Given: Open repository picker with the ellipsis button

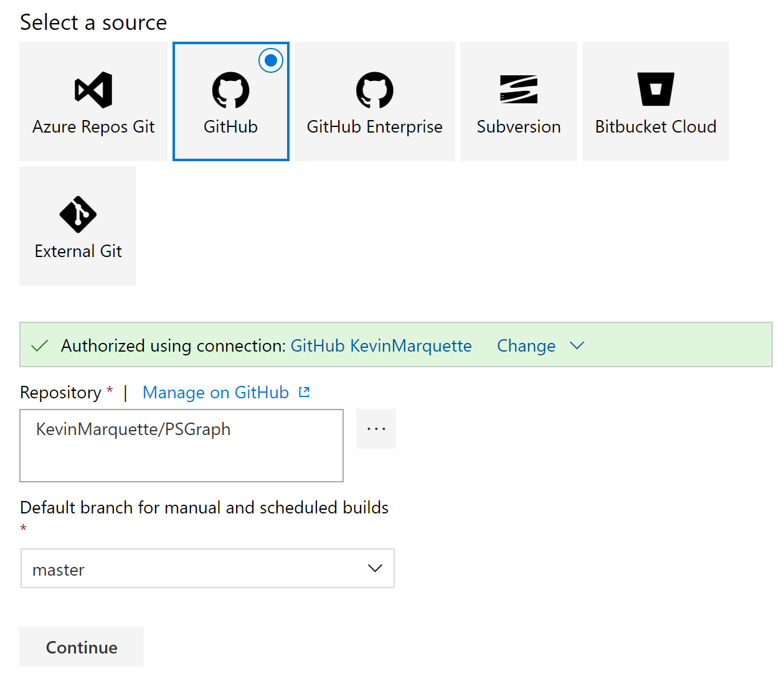Looking at the screenshot, I should (x=376, y=429).
